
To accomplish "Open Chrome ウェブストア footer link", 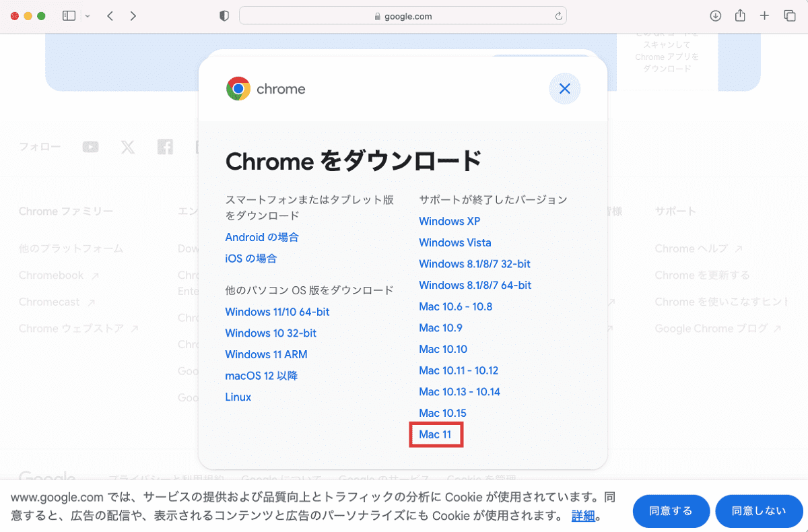I will (79, 329).
